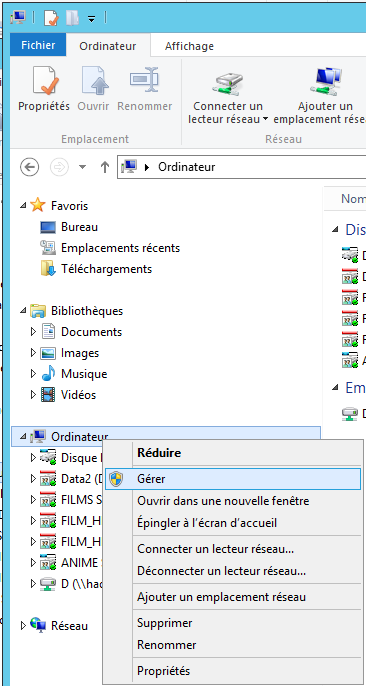Image resolution: width=366 pixels, height=686 pixels.
Task: Click Connecter un lecteur réseau icon
Action: pos(228,83)
